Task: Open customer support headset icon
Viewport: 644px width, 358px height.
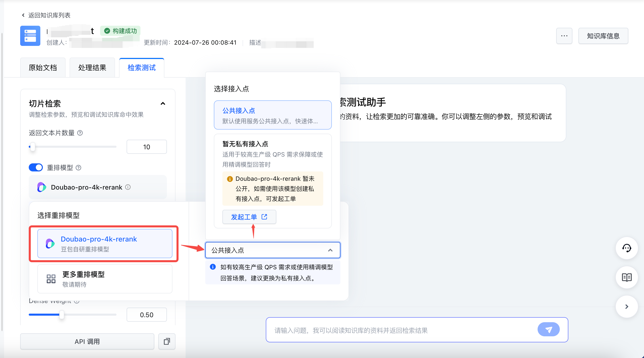Action: [627, 248]
